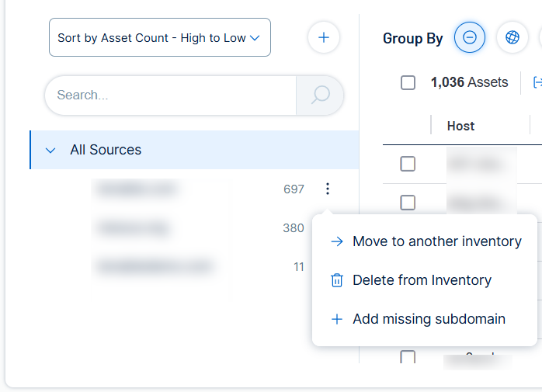Click the circled minus Group By icon

(470, 37)
